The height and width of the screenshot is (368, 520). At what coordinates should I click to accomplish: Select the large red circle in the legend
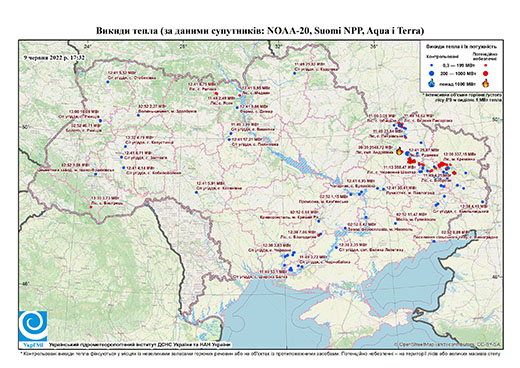(x=486, y=73)
